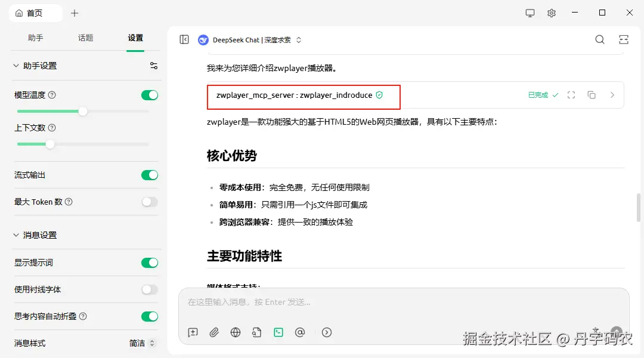Image resolution: width=644 pixels, height=358 pixels.
Task: Toggle the MCP server terminal icon
Action: (278, 332)
